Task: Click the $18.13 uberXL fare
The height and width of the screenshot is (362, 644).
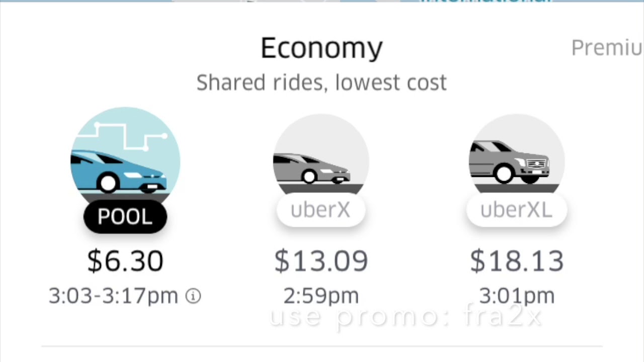Action: point(517,261)
